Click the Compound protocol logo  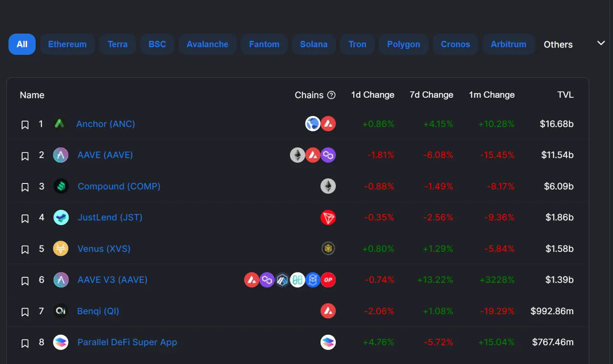click(61, 186)
